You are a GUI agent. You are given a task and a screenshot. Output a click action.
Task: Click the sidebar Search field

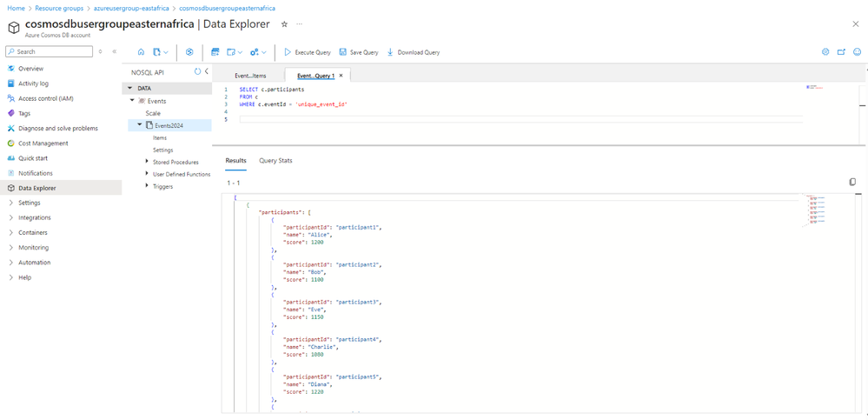pos(50,51)
